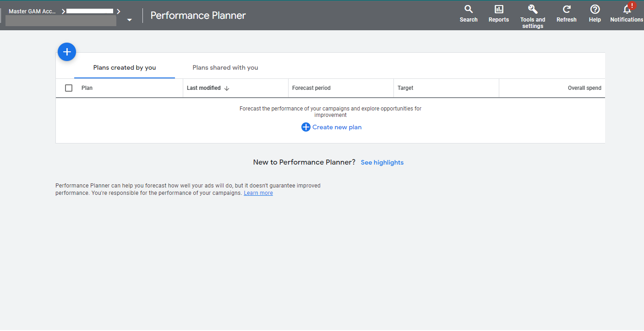Select the checkbox in the Plan column header
The image size is (644, 331).
69,88
